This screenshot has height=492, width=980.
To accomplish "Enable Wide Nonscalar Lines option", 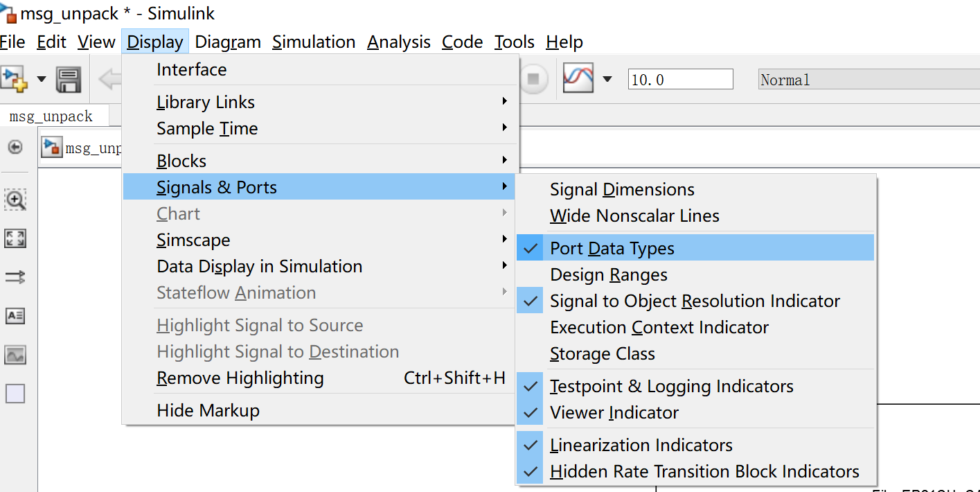I will 695,216.
